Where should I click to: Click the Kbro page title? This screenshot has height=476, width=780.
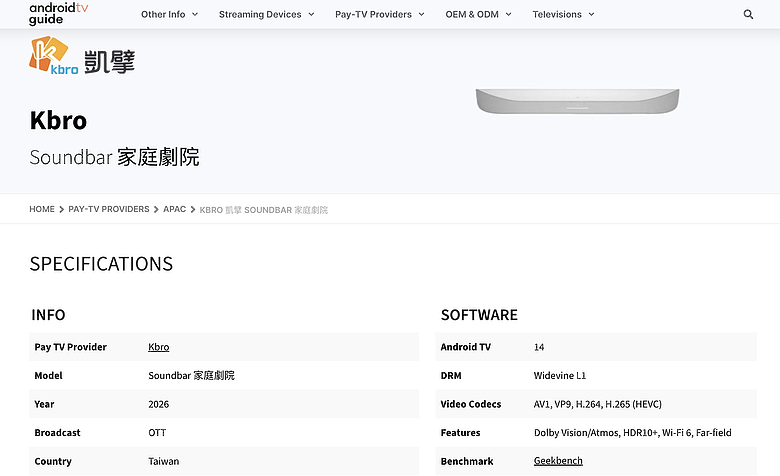[58, 120]
